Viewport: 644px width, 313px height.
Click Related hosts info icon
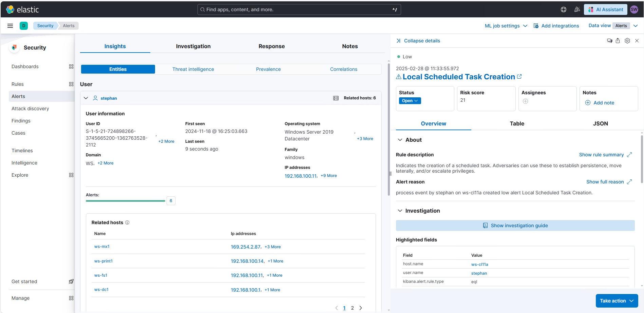pyautogui.click(x=127, y=222)
